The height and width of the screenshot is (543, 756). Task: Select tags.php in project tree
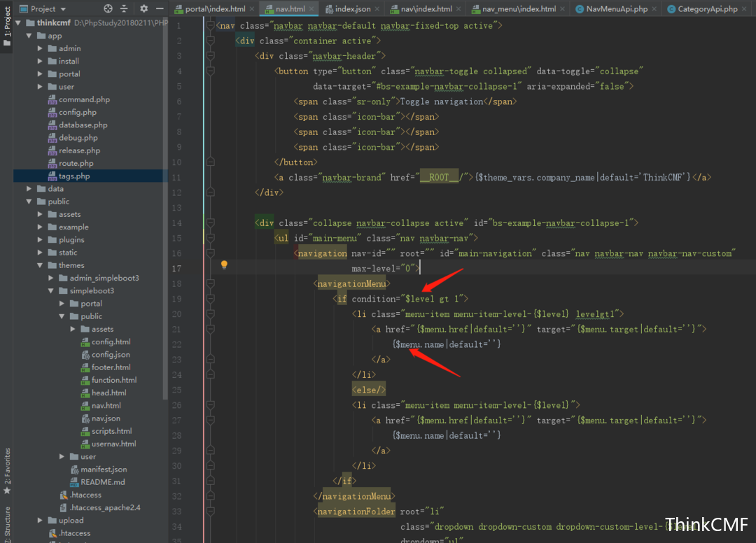click(73, 176)
